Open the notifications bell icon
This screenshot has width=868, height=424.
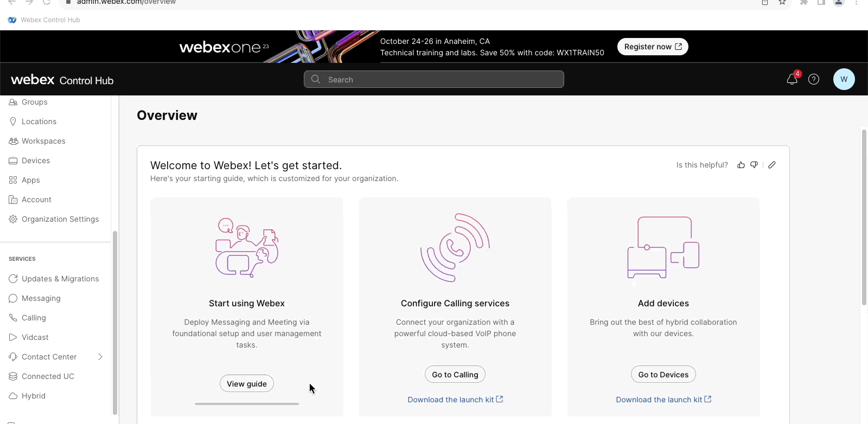[x=792, y=80]
